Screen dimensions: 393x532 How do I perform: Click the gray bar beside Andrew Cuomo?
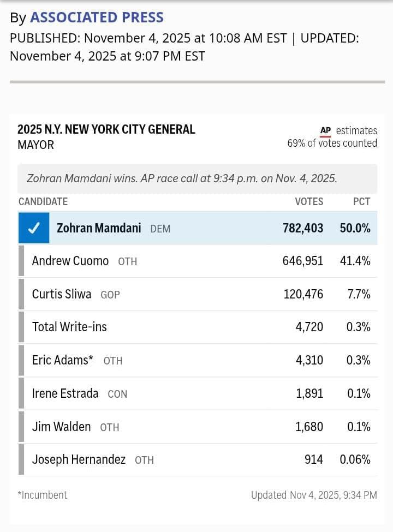(x=21, y=261)
